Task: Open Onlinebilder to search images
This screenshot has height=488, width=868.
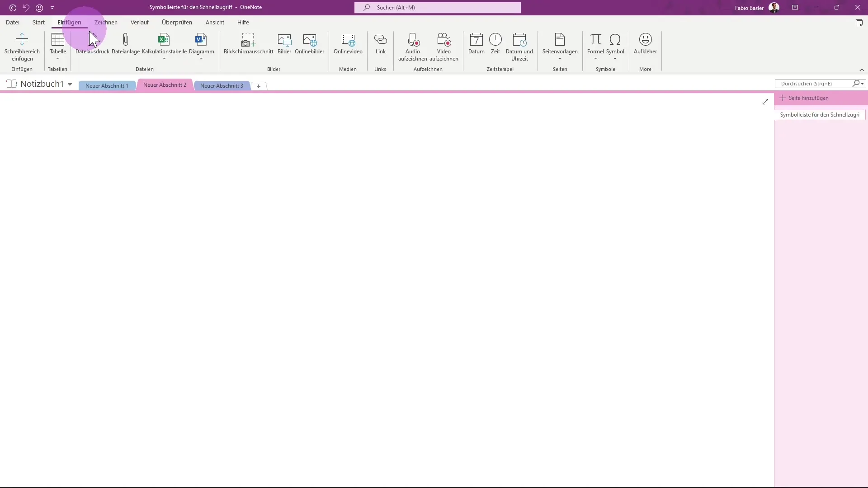Action: click(310, 44)
